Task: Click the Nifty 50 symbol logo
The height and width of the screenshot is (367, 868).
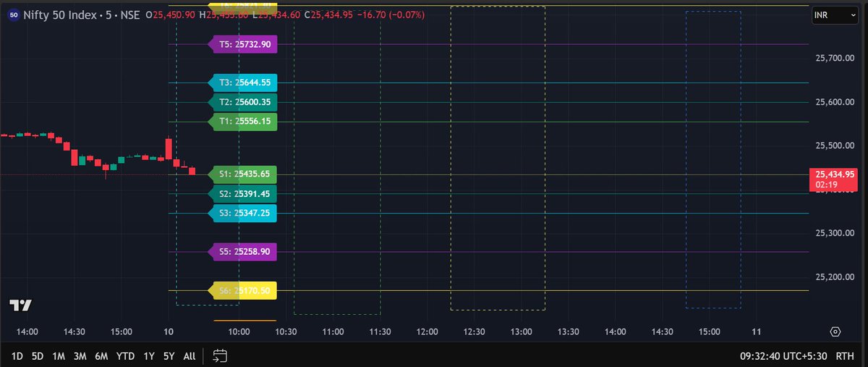Action: (14, 14)
